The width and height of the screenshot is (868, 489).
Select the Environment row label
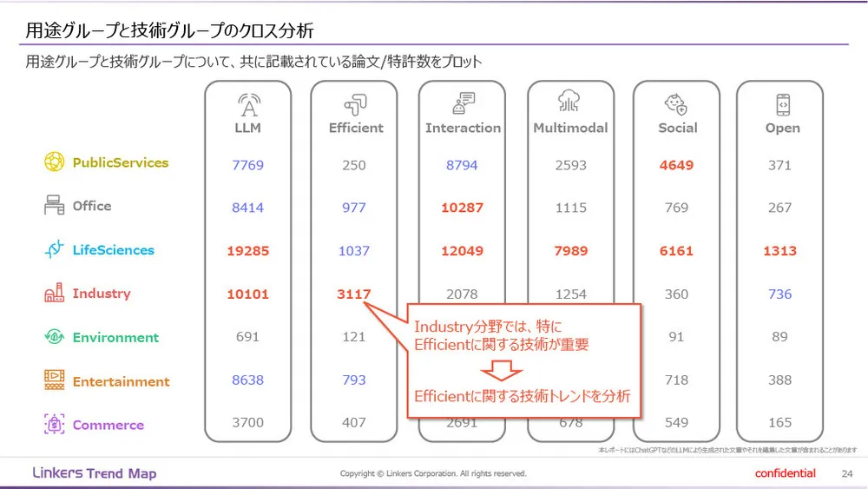pos(115,337)
